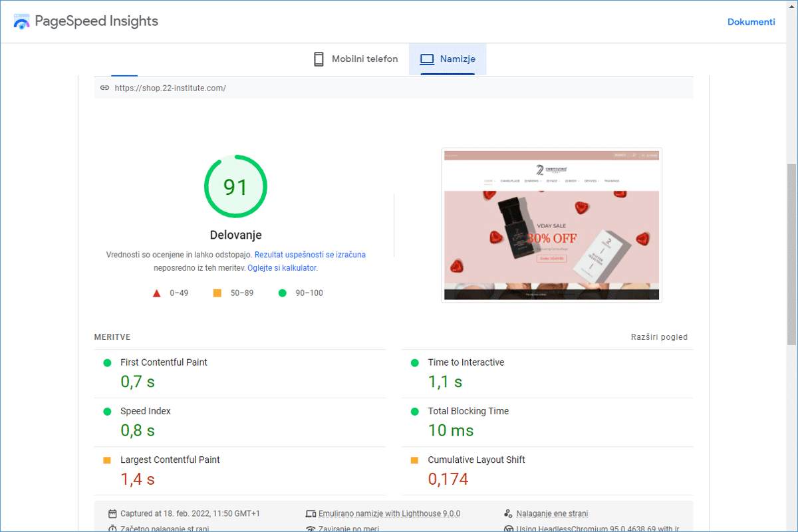The height and width of the screenshot is (532, 798).
Task: Click the mobile phone icon
Action: pyautogui.click(x=319, y=59)
